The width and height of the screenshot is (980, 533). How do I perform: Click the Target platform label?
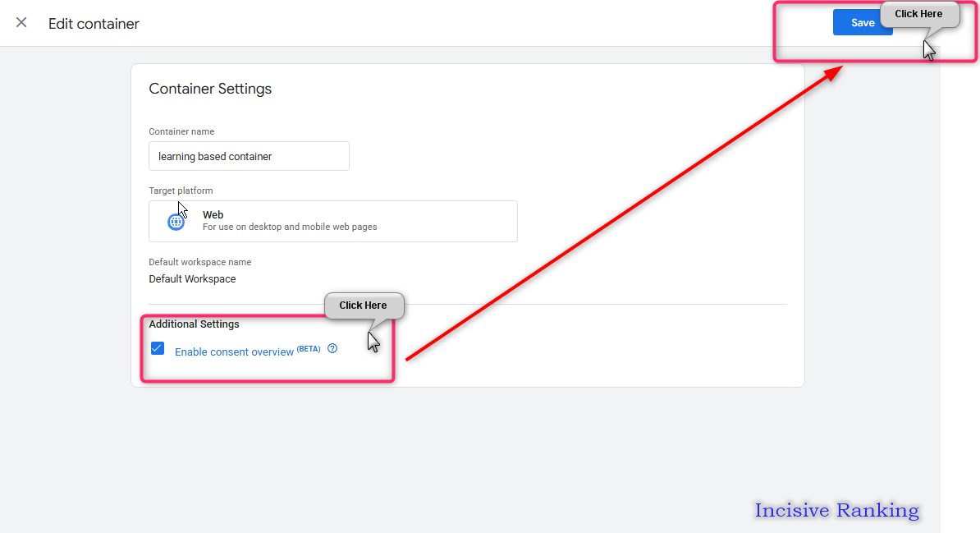[181, 191]
